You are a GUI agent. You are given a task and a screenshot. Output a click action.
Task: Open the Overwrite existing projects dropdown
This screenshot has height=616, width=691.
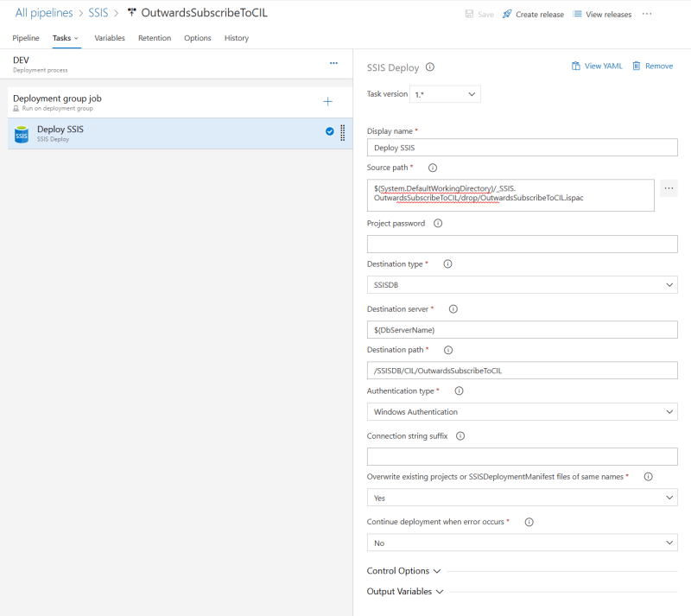pyautogui.click(x=523, y=498)
